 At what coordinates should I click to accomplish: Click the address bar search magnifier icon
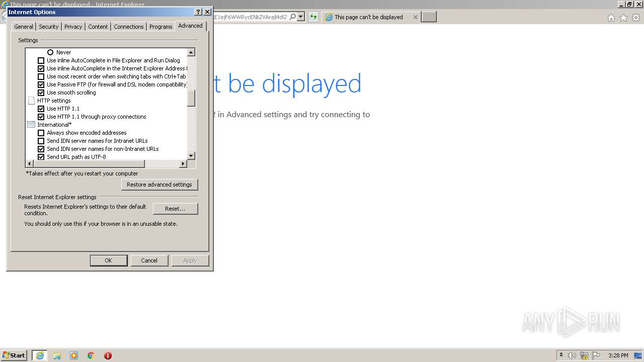coord(293,17)
